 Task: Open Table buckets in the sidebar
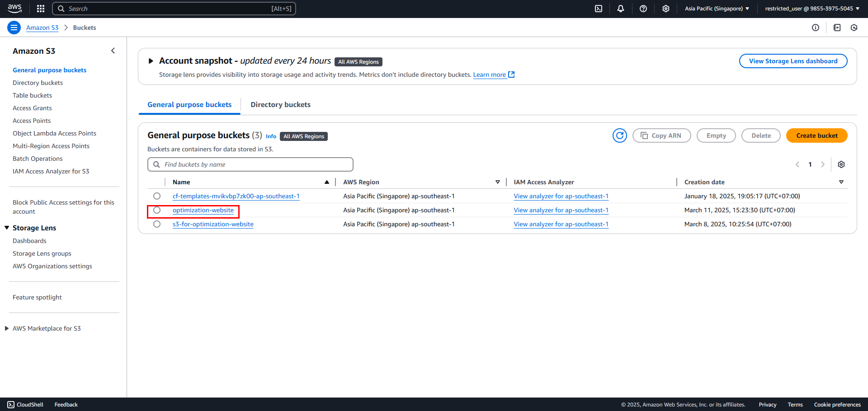[32, 95]
